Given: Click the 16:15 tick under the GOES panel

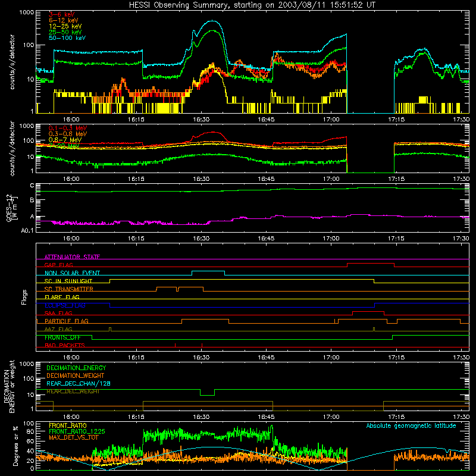Looking at the screenshot, I should (136, 239).
